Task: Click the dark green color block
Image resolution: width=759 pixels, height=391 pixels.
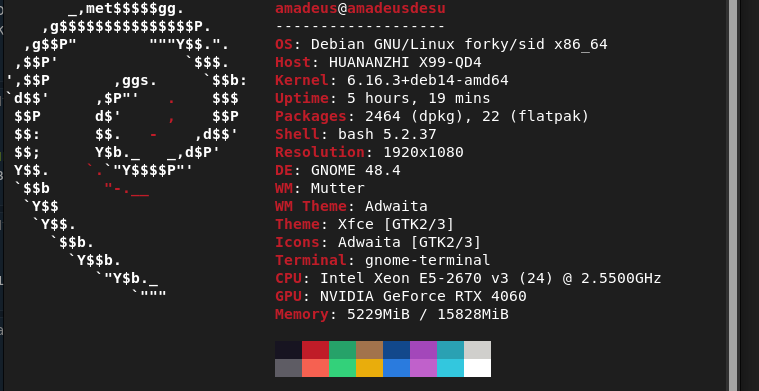Action: 342,350
